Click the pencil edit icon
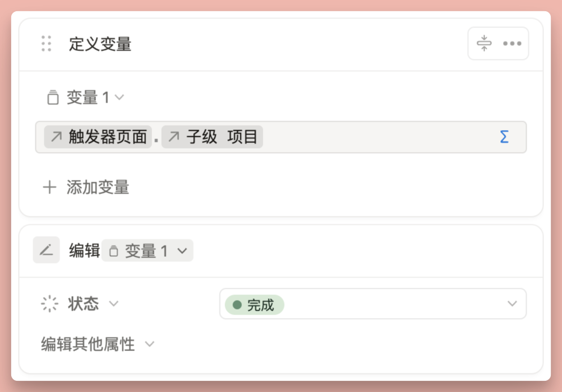The width and height of the screenshot is (562, 392). (x=47, y=250)
